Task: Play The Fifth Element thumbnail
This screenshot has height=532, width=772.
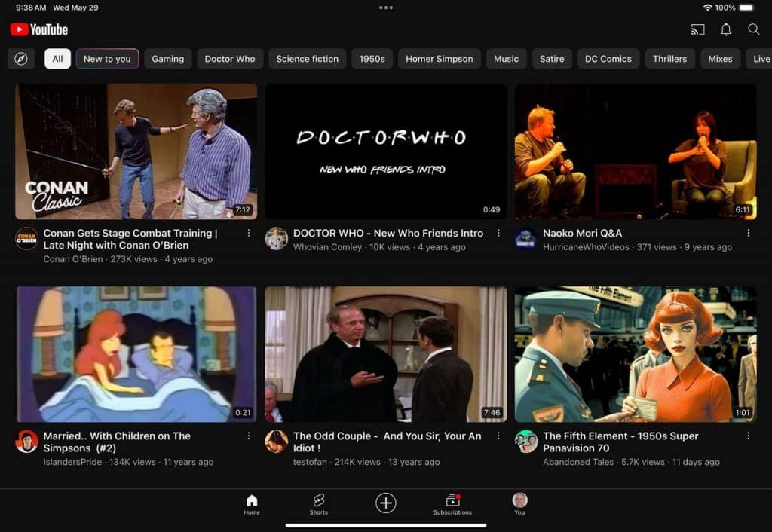Action: tap(635, 354)
